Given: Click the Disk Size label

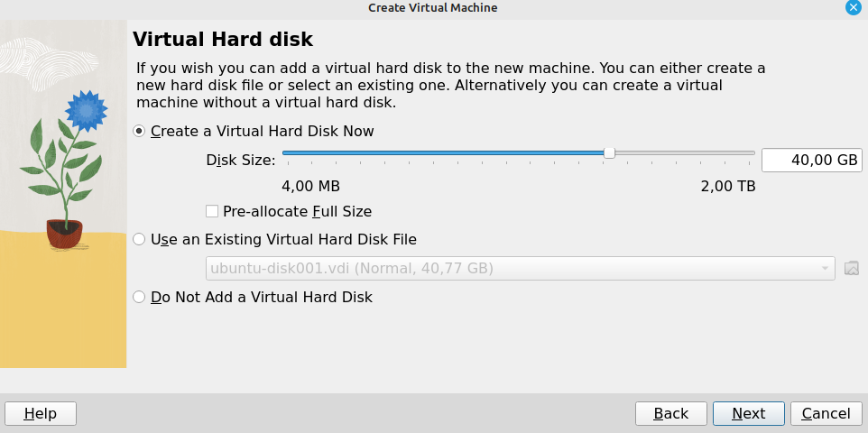Looking at the screenshot, I should tap(241, 161).
